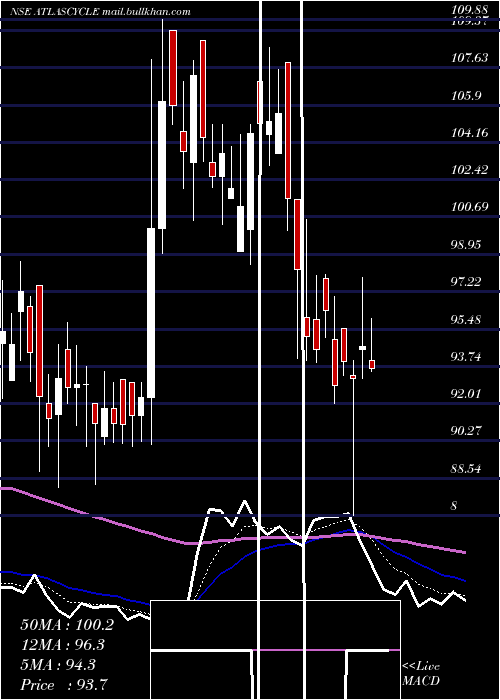Click the NSE ATLASCYCLE chart title
The height and width of the screenshot is (700, 500).
(54, 12)
